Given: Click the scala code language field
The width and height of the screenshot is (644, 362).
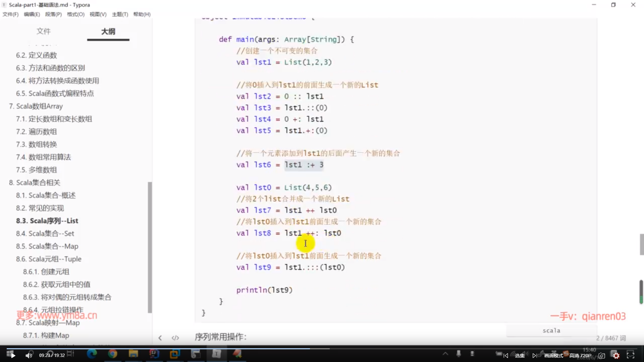Looking at the screenshot, I should coord(551,330).
